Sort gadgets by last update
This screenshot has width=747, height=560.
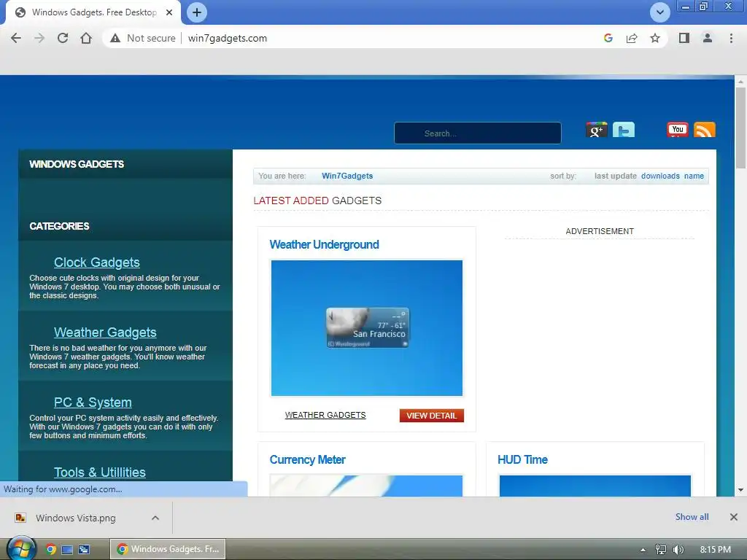coord(615,176)
